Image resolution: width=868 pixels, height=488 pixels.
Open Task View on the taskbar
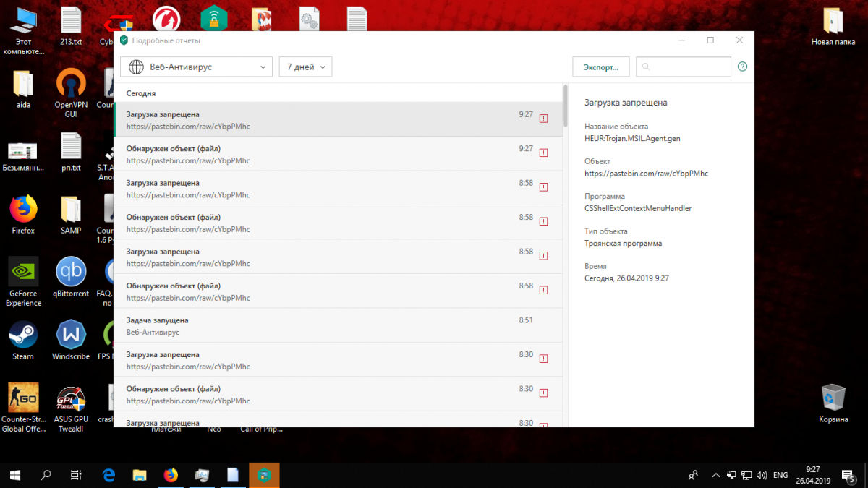pyautogui.click(x=76, y=475)
